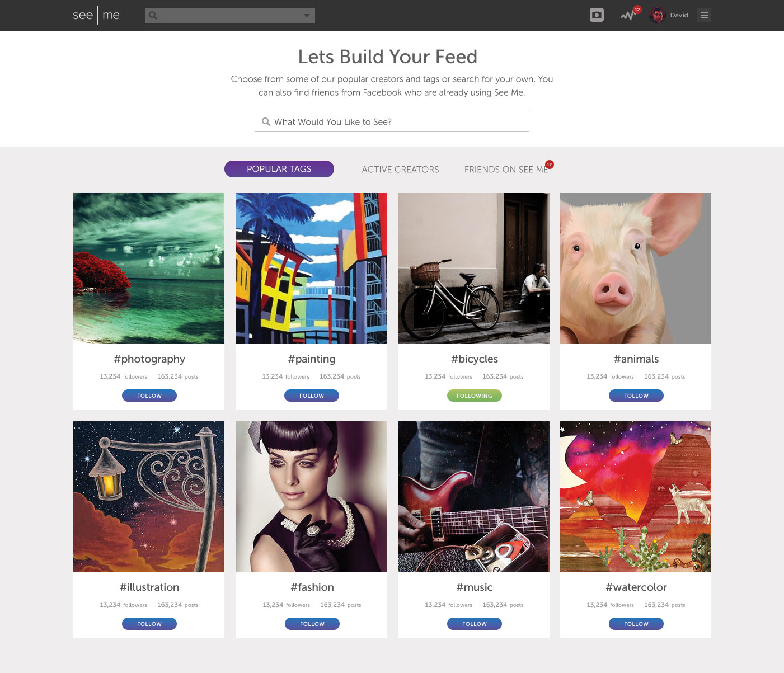Click the #illustration tag title

coord(149,587)
